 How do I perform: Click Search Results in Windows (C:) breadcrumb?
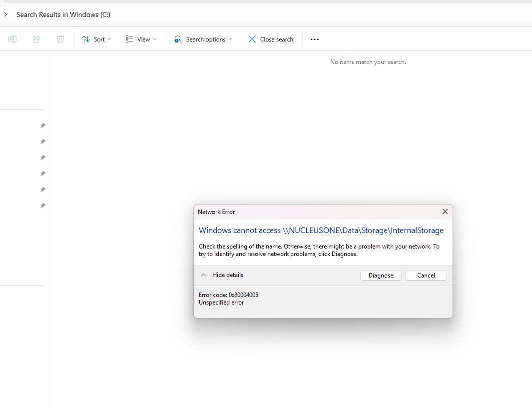tap(63, 14)
